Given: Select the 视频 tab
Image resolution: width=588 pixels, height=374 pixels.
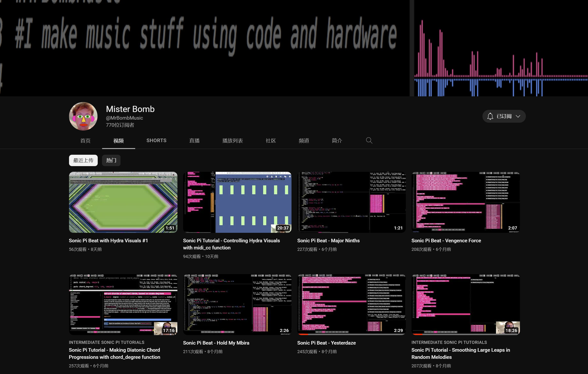Looking at the screenshot, I should click(118, 141).
